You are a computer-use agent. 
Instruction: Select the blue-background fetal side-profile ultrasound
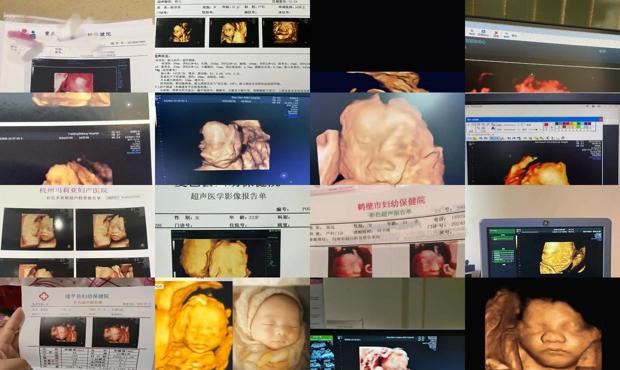232,139
